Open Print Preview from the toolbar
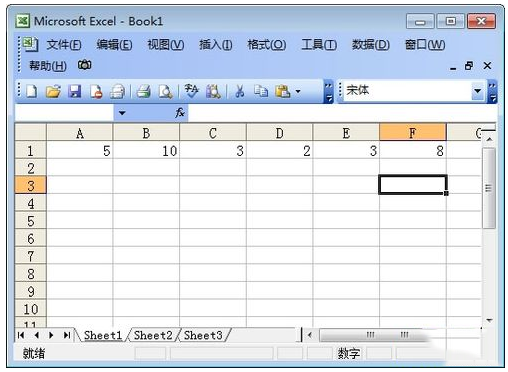The image size is (508, 372). pyautogui.click(x=165, y=91)
